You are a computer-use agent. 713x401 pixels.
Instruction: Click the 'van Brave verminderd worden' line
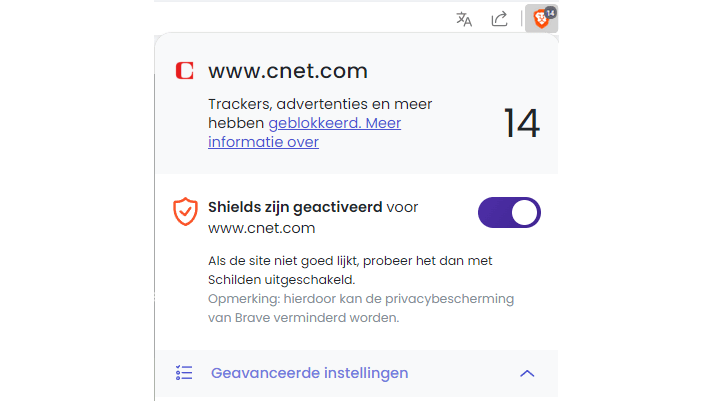303,318
